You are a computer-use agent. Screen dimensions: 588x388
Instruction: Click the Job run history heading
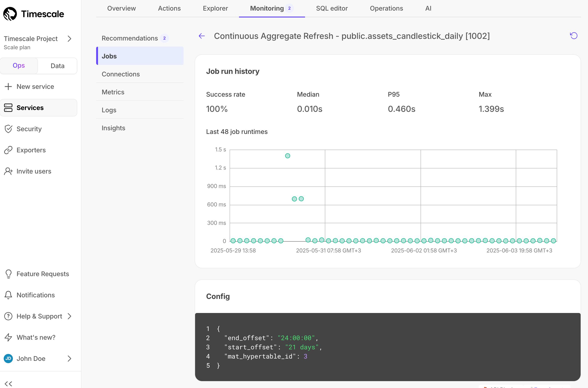233,72
